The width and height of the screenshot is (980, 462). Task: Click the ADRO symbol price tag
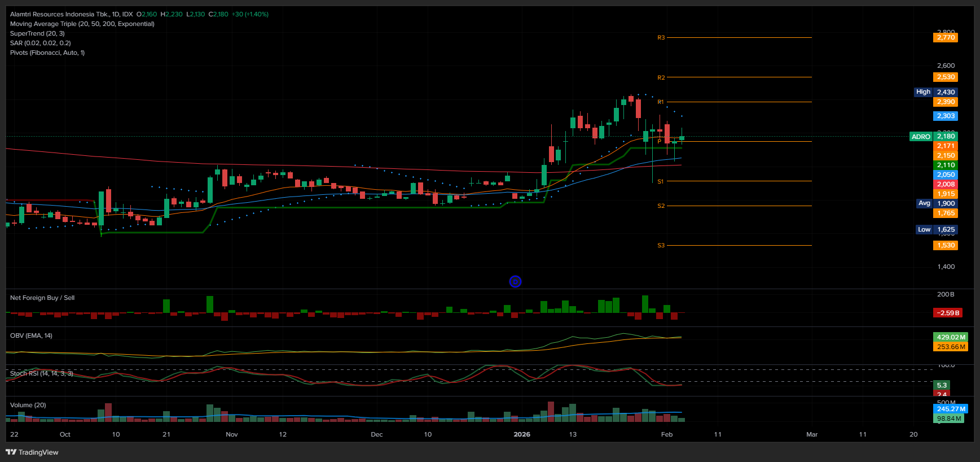click(921, 137)
